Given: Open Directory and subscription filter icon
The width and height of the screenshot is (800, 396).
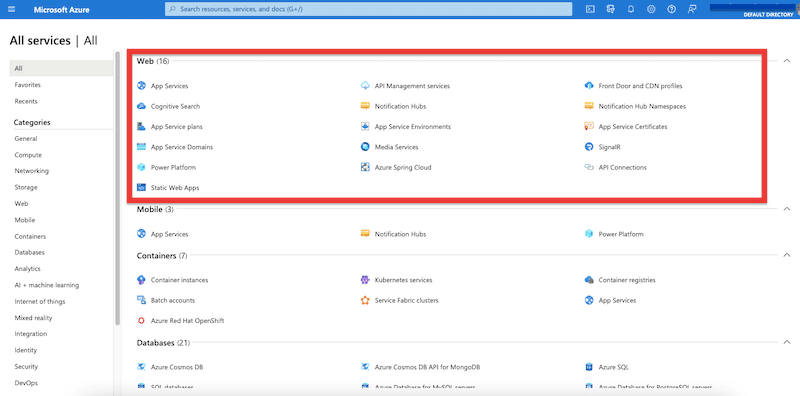Looking at the screenshot, I should pyautogui.click(x=610, y=9).
